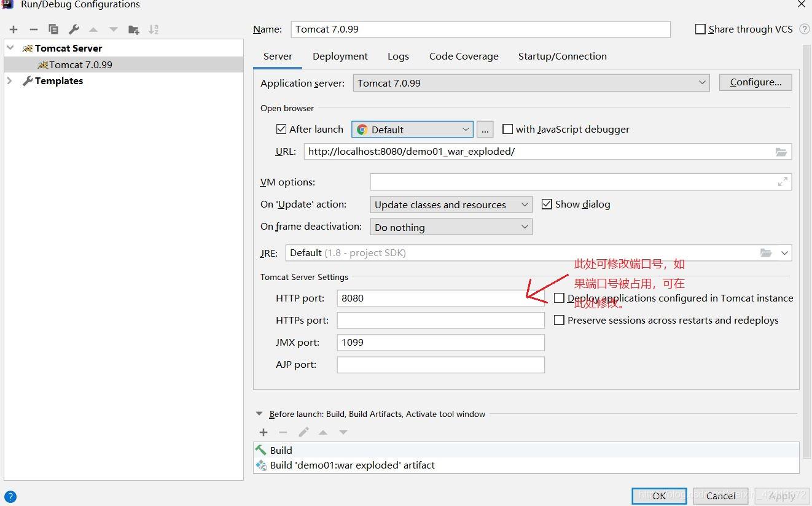Open the Default browser dropdown
812x506 pixels.
412,130
